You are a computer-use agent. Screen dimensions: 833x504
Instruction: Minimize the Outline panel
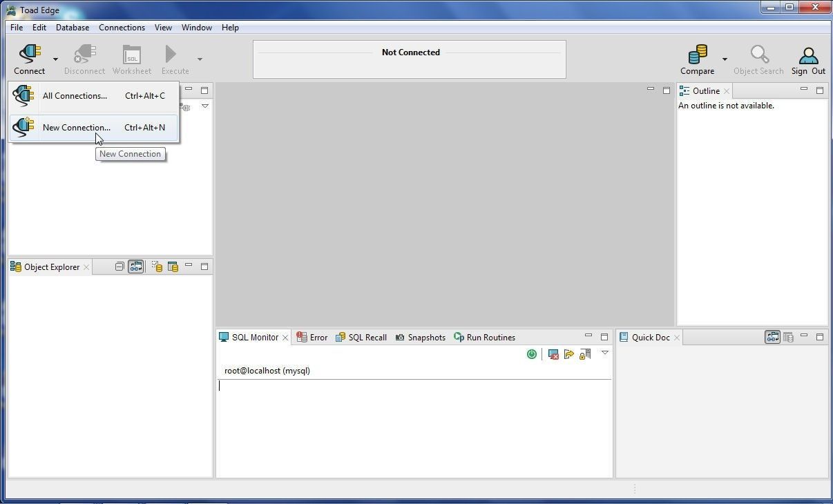coord(804,89)
